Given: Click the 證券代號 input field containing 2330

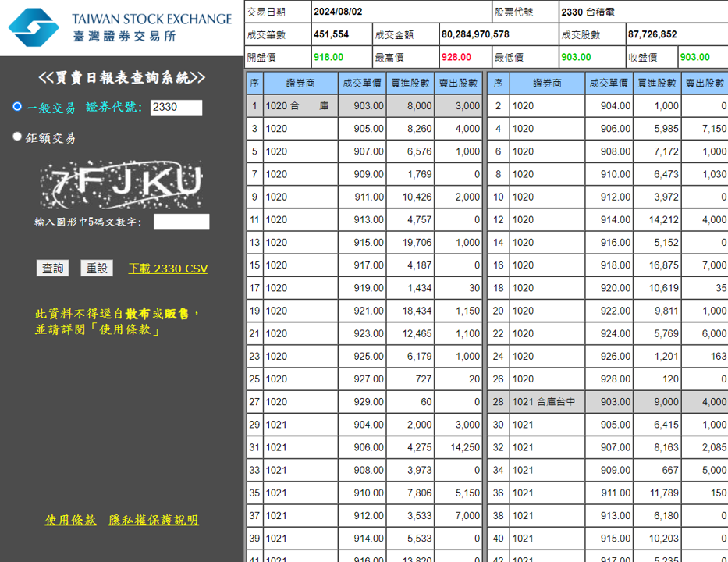Looking at the screenshot, I should [176, 107].
